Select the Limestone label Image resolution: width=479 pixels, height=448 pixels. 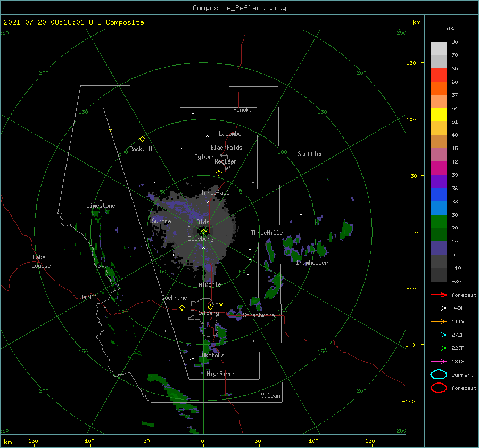(x=101, y=206)
